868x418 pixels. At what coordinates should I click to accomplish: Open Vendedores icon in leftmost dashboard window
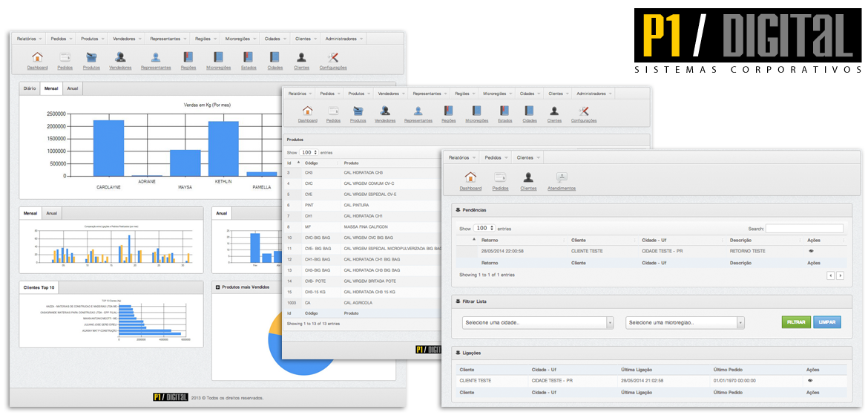[120, 57]
